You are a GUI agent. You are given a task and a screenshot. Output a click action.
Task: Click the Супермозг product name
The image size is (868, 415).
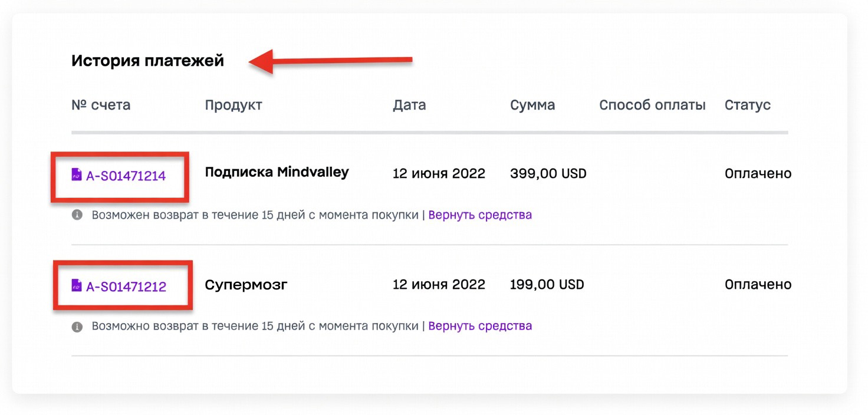coord(246,285)
